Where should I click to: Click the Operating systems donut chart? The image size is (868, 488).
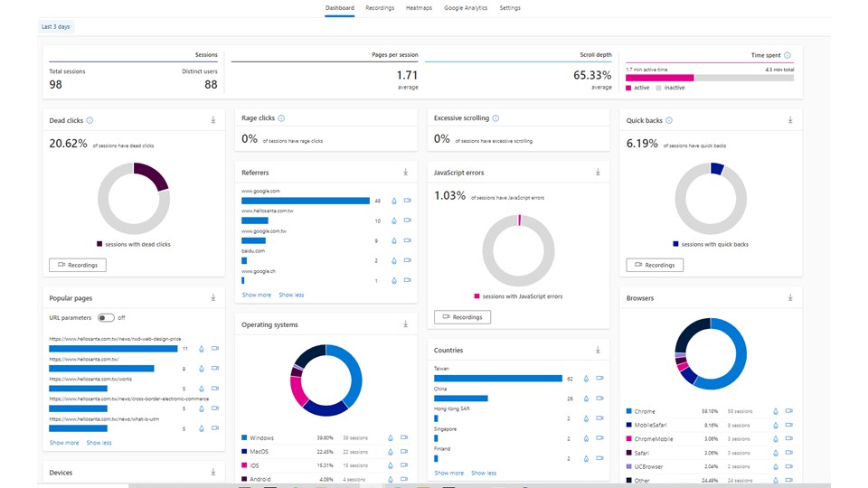[x=326, y=380]
